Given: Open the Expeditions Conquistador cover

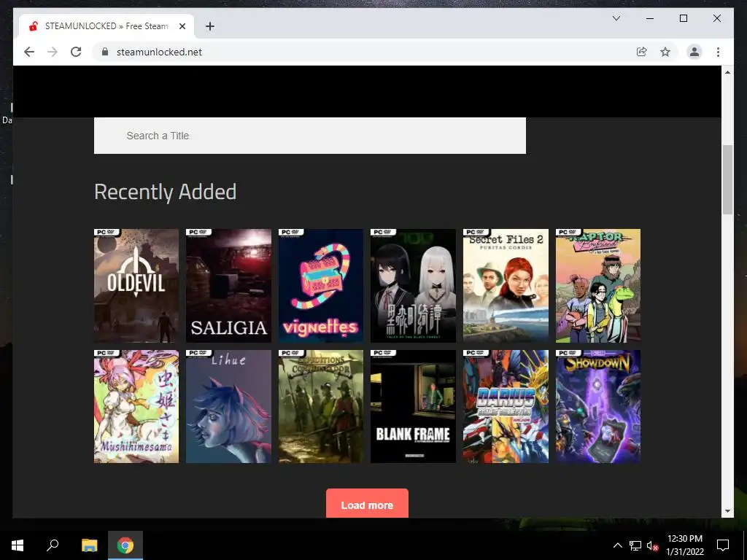Looking at the screenshot, I should point(321,407).
